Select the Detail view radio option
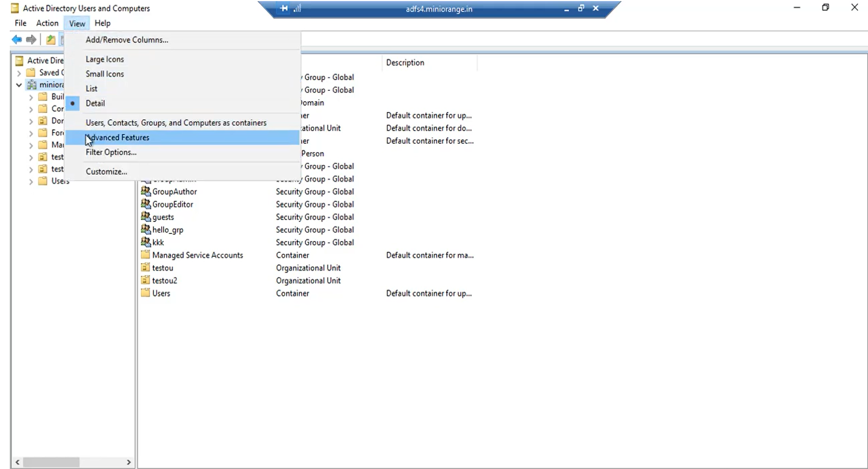 click(x=182, y=103)
